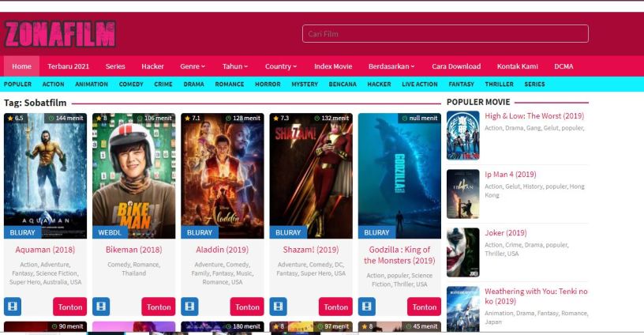Image resolution: width=644 pixels, height=335 pixels.
Task: Click the High & Low sidebar thumbnail
Action: [x=462, y=135]
